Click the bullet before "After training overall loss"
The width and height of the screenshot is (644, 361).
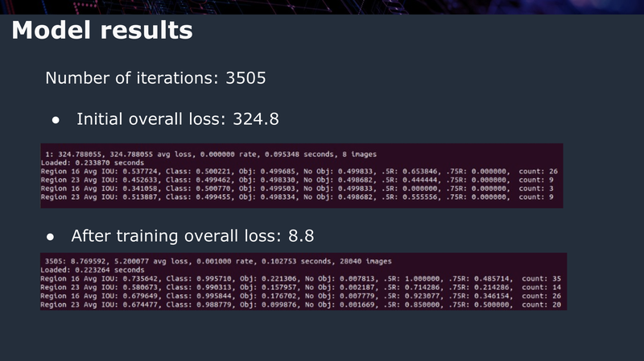[50, 237]
